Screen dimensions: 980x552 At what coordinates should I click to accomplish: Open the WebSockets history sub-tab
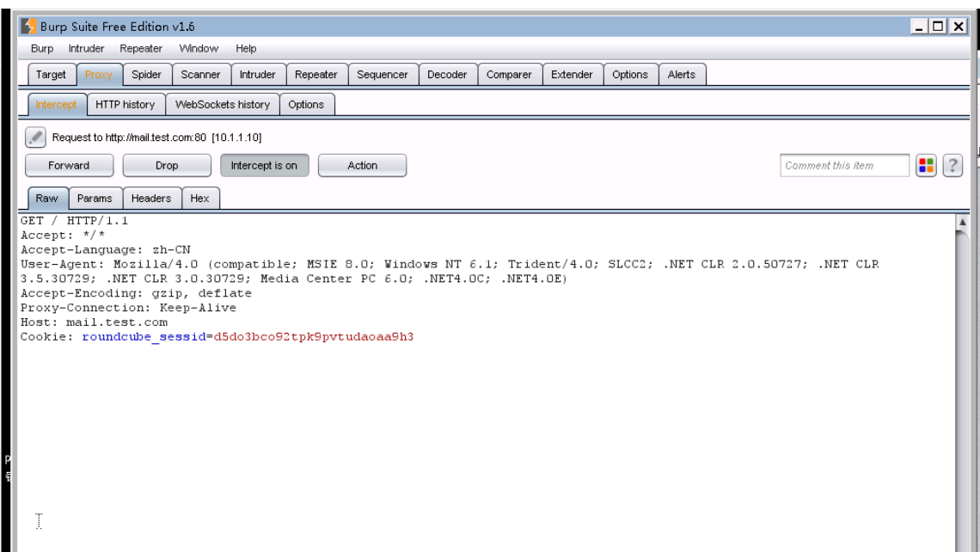pyautogui.click(x=223, y=104)
